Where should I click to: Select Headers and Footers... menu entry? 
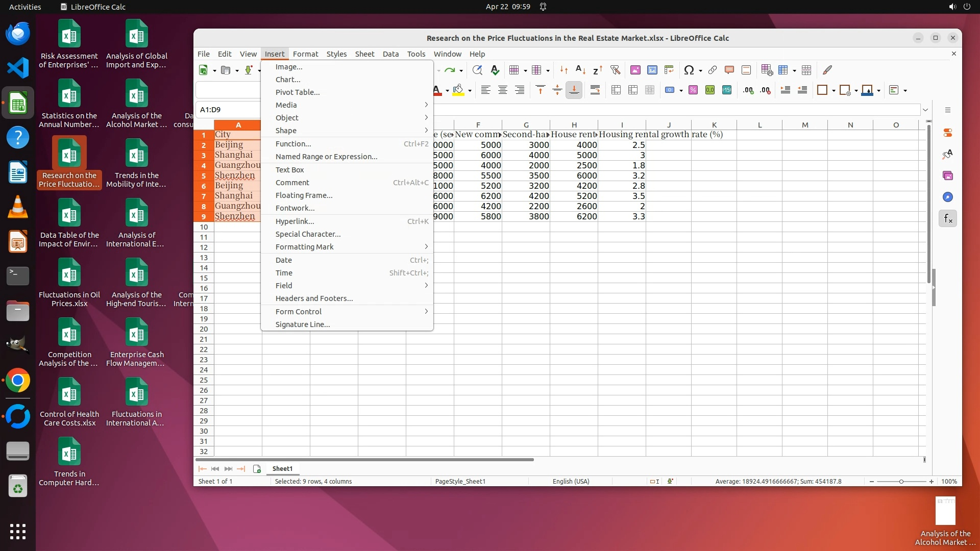pos(314,298)
